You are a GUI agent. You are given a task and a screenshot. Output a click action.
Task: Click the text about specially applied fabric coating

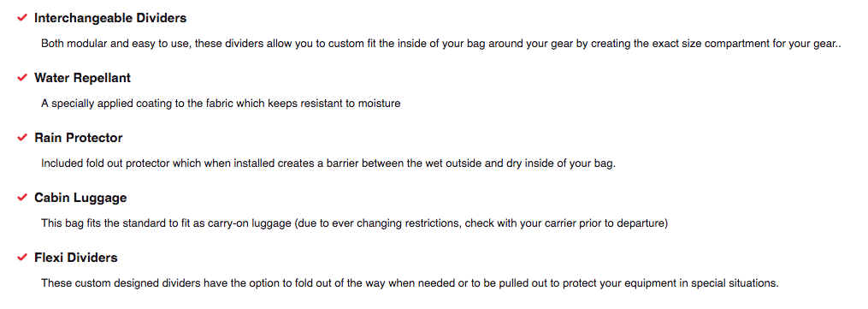coord(221,104)
